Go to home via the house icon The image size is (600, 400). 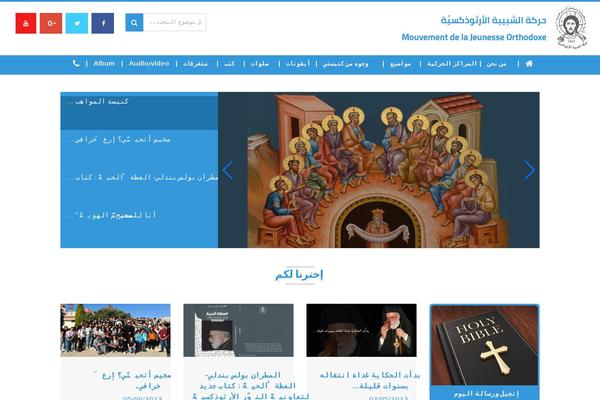click(x=529, y=64)
